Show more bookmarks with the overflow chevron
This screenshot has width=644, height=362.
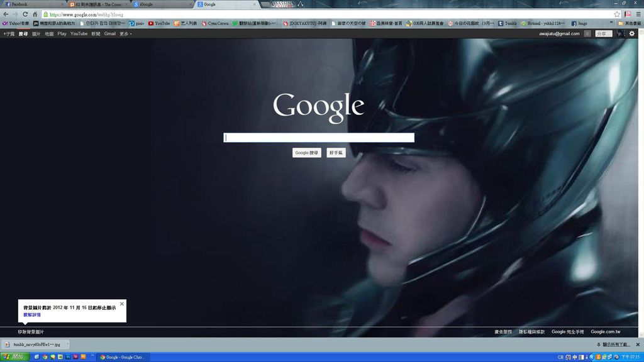pos(611,23)
